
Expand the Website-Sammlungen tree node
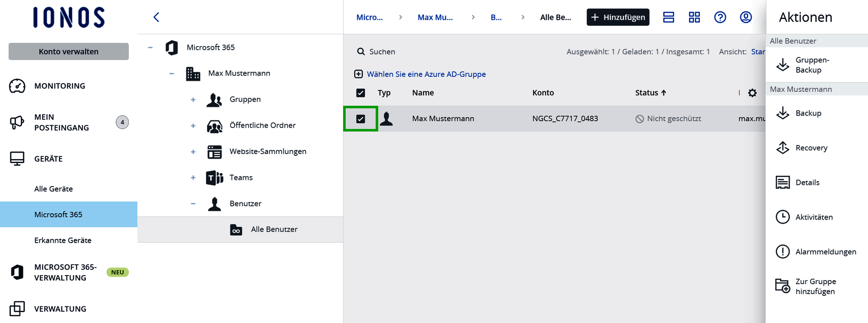193,152
